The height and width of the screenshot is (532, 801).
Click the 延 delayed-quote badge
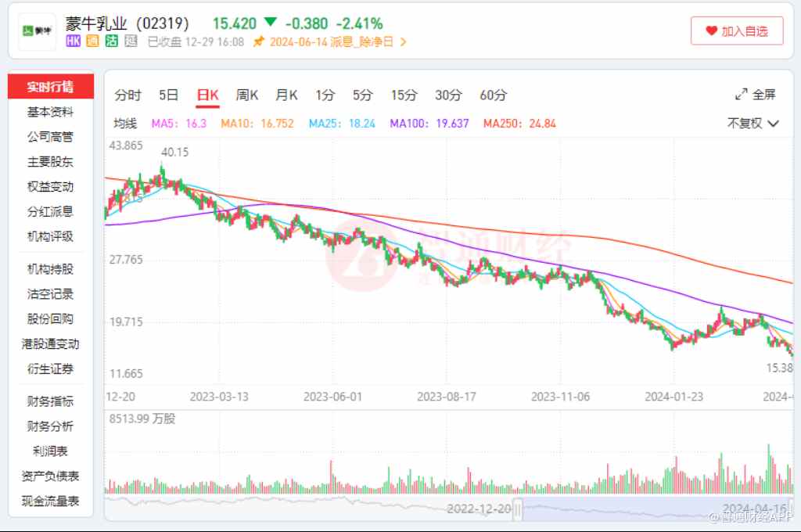point(131,41)
